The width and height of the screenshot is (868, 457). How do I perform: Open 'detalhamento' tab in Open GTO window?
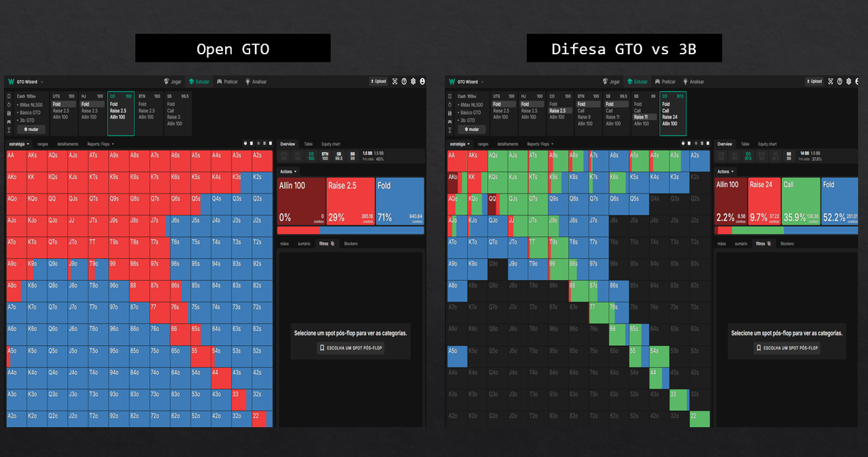click(x=67, y=144)
